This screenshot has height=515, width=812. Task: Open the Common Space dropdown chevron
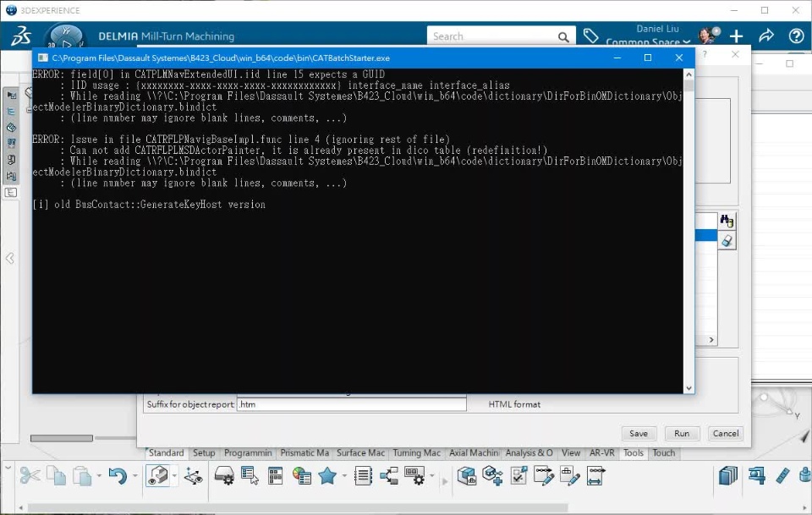tap(687, 42)
